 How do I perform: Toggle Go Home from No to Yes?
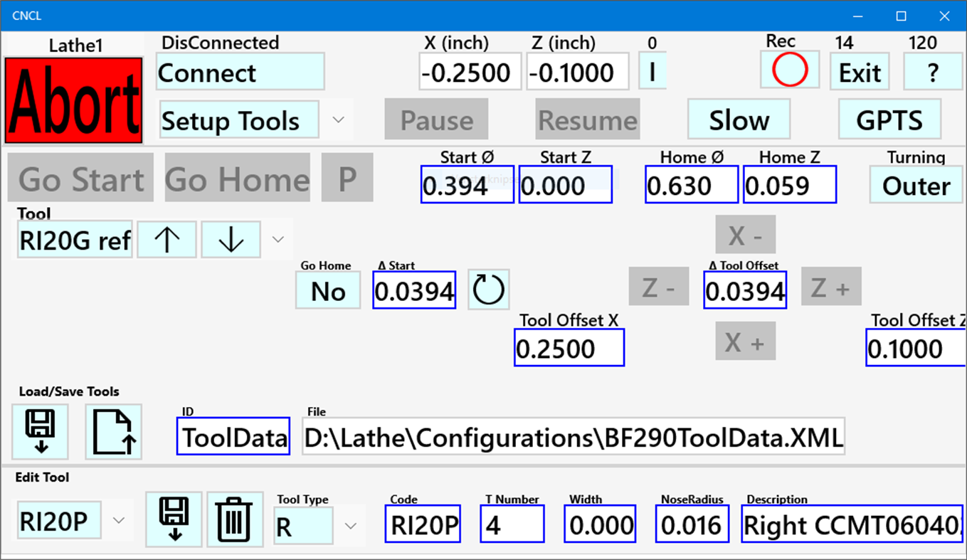[327, 290]
